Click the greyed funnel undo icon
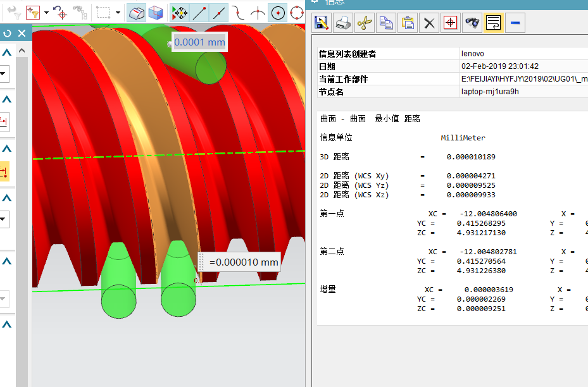The width and height of the screenshot is (588, 387). coord(15,13)
